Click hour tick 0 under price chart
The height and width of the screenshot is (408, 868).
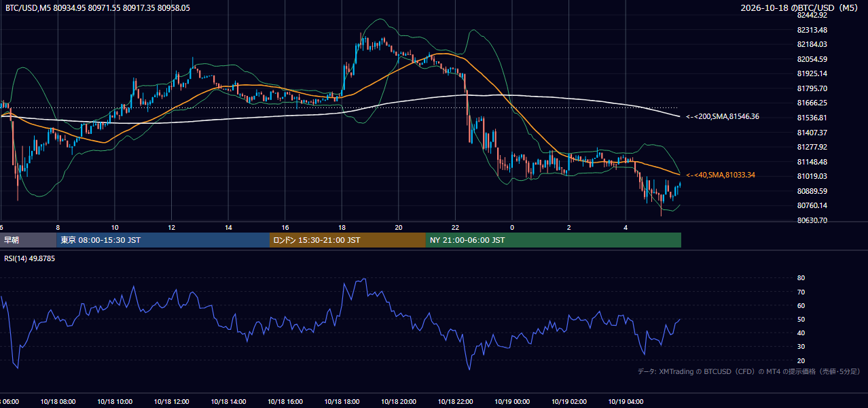[x=512, y=228]
